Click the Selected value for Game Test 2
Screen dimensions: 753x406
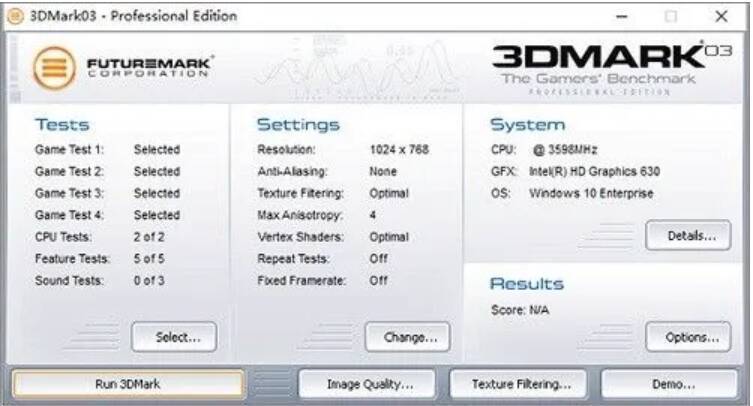click(x=157, y=171)
